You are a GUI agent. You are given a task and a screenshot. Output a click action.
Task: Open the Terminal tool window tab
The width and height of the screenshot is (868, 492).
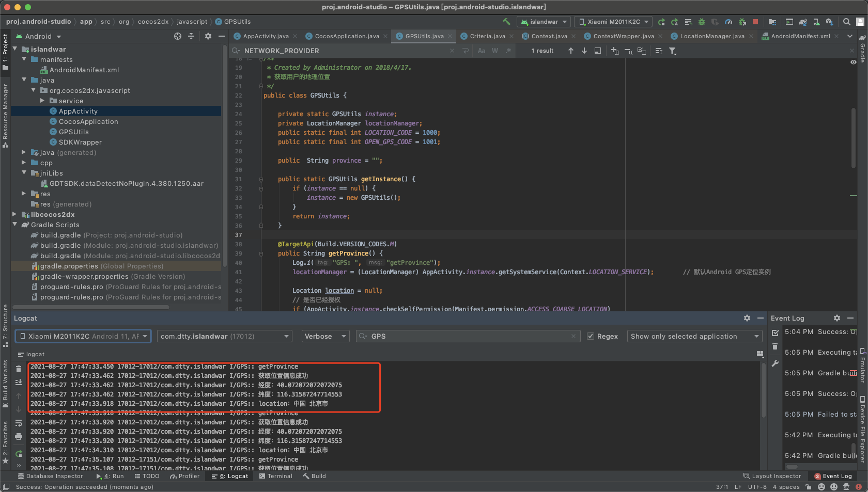[x=276, y=476]
